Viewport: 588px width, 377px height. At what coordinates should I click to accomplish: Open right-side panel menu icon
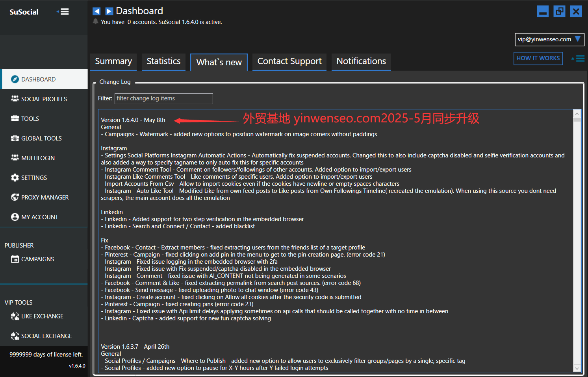578,59
